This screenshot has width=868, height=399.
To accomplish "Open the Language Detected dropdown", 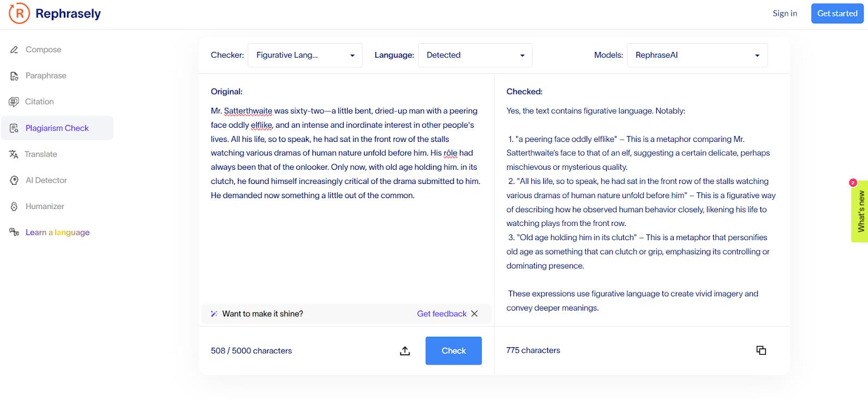I will coord(475,55).
